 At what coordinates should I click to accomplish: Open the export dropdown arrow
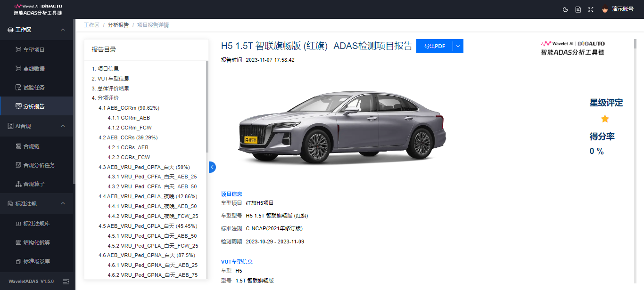click(458, 46)
